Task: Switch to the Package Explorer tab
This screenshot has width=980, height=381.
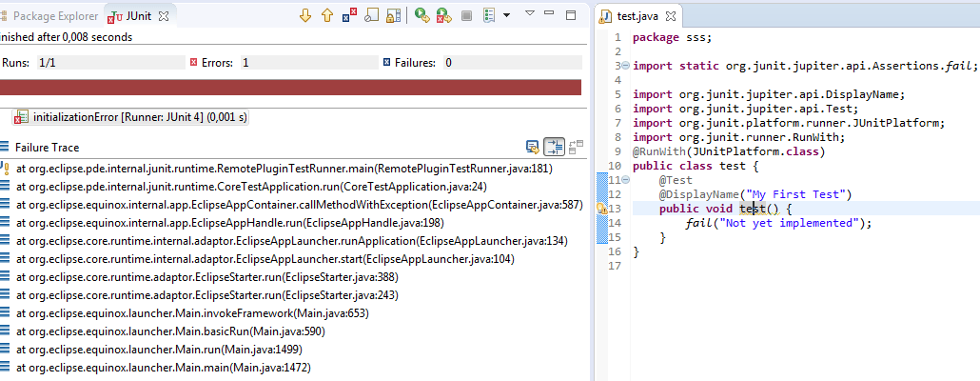Action: tap(49, 16)
